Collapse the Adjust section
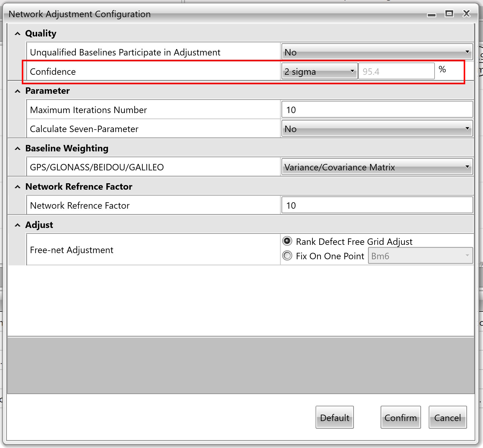Viewport: 483px width, 448px height. 18,225
